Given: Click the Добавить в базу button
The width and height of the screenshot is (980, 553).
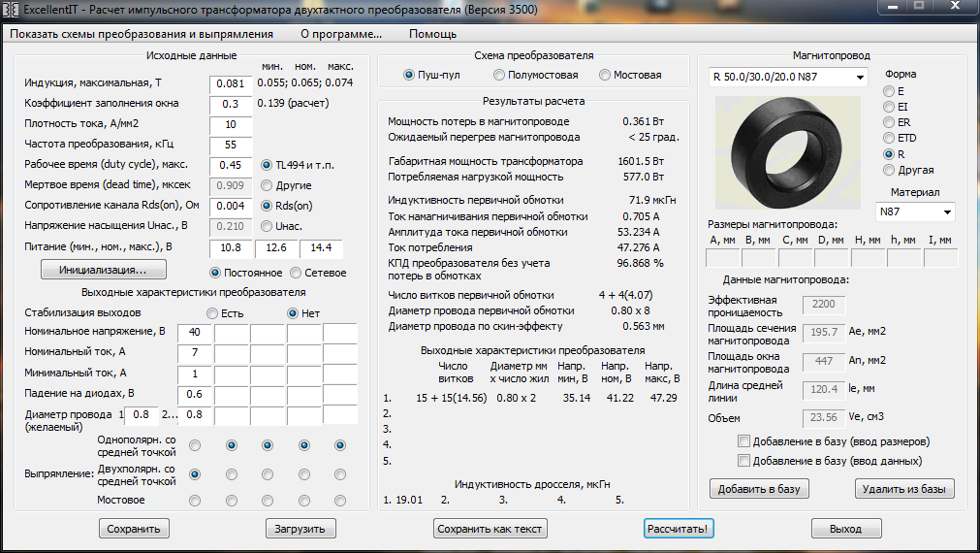Looking at the screenshot, I should coord(759,489).
